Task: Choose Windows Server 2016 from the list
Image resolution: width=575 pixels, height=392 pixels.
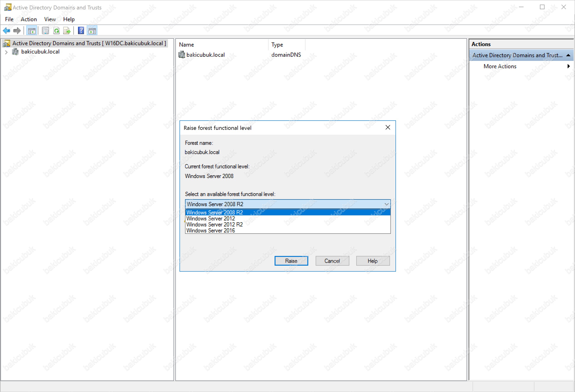Action: 288,231
